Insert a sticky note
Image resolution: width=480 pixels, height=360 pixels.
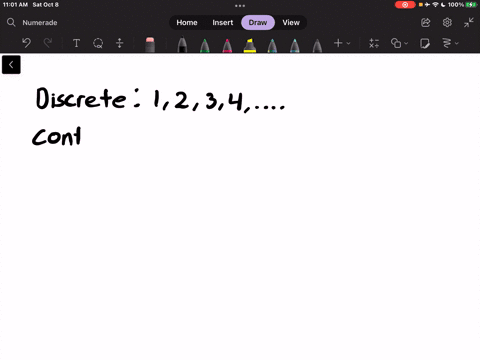coord(425,43)
